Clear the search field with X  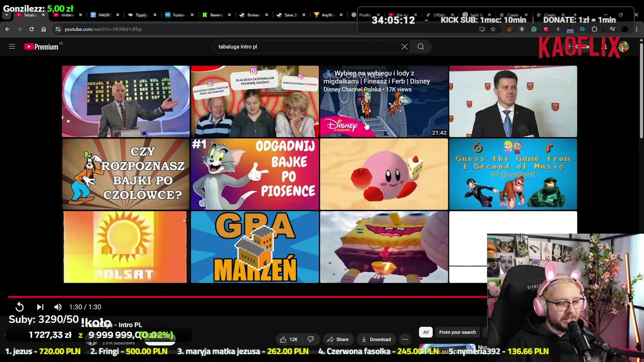click(405, 47)
